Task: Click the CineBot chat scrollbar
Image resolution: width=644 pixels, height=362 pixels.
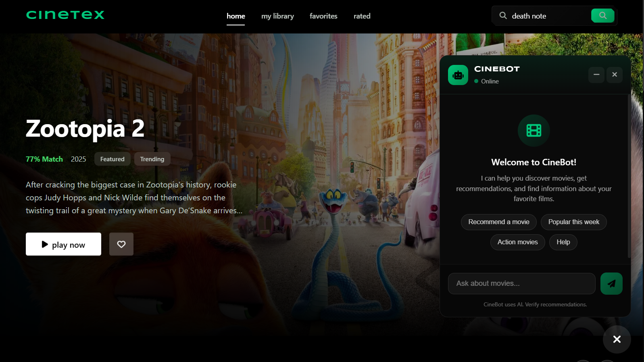Action: pyautogui.click(x=629, y=177)
